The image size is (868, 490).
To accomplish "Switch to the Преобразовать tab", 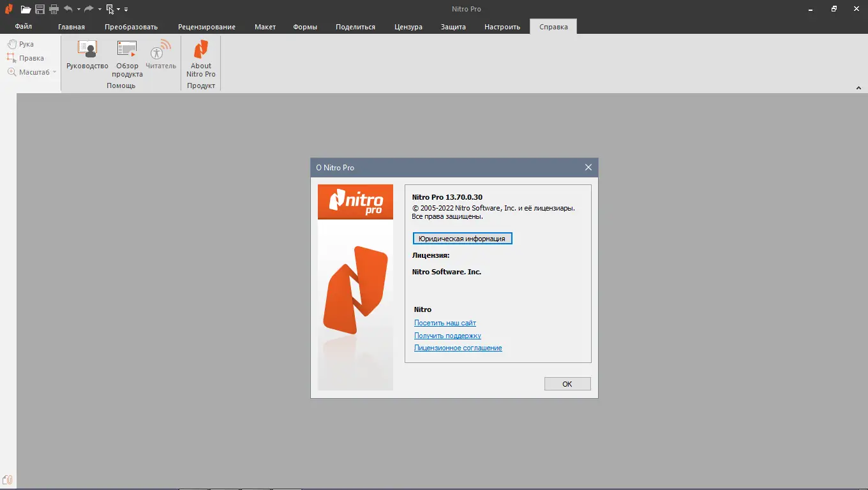I will coord(131,27).
